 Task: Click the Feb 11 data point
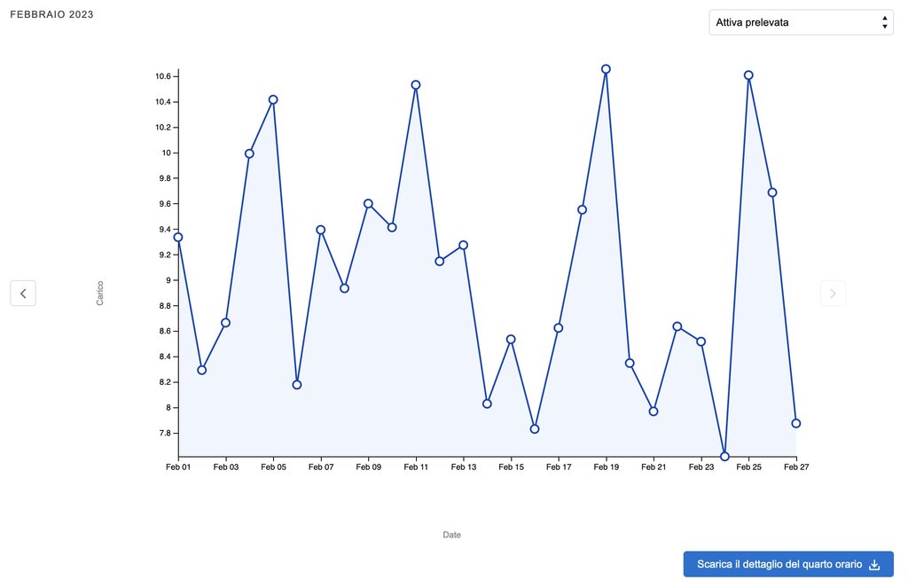coord(416,85)
